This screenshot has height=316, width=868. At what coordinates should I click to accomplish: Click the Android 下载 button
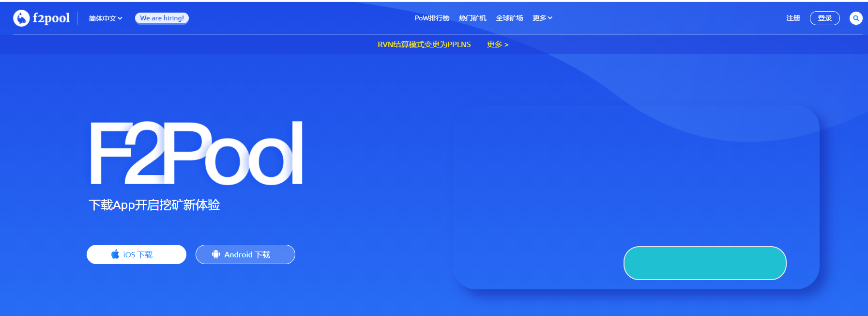coord(245,254)
